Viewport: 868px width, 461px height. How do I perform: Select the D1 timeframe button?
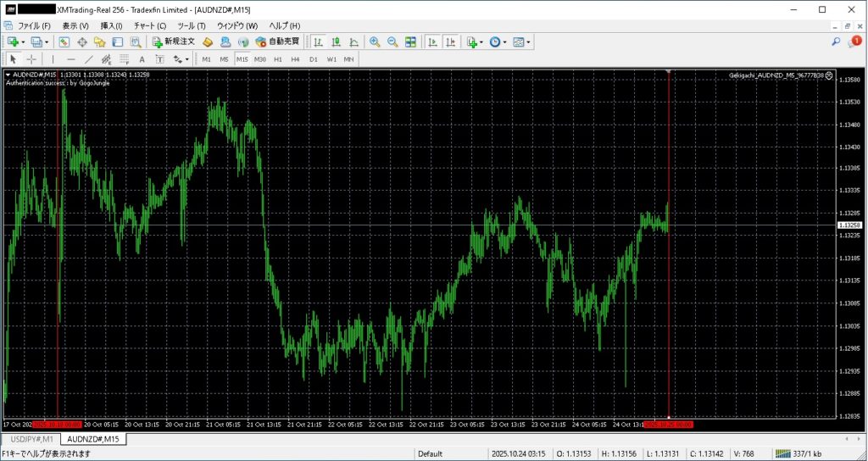click(313, 59)
